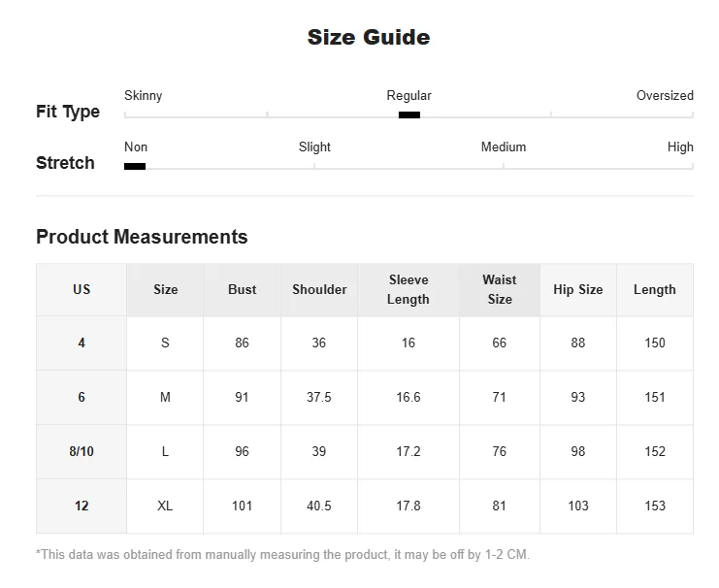Choose the Medium stretch label
This screenshot has height=588, width=719.
click(504, 147)
